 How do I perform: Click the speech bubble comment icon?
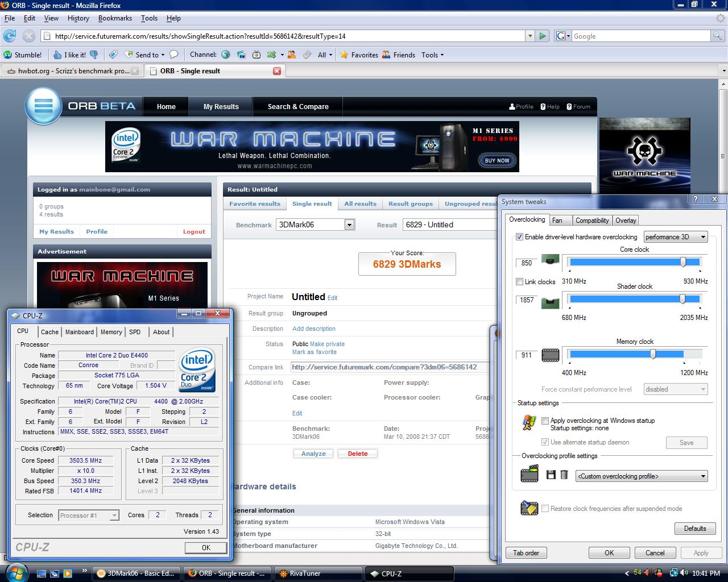(x=174, y=55)
